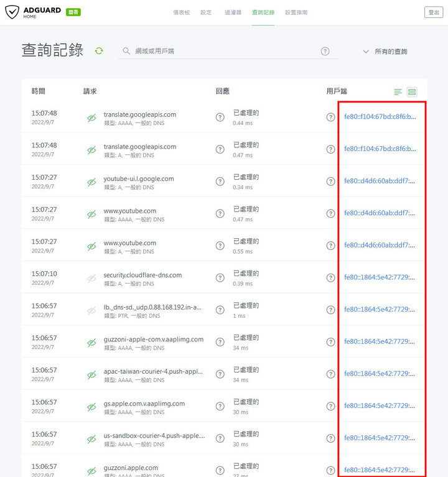Open response details icon beside 0.39 ms
The height and width of the screenshot is (477, 448).
pyautogui.click(x=220, y=278)
